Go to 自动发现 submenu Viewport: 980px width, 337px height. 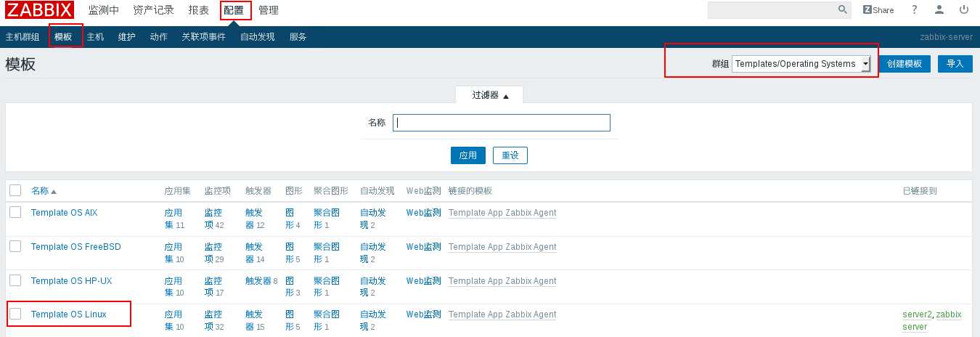[258, 37]
